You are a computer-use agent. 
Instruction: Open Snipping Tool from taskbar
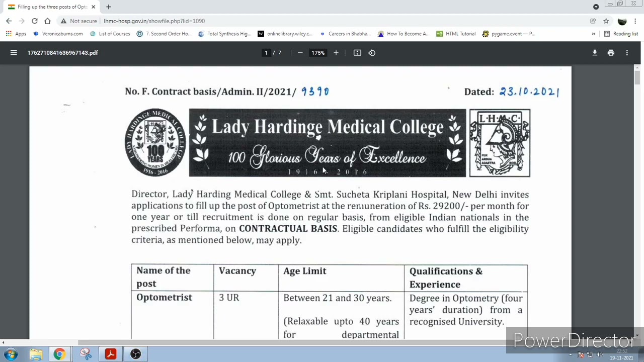pos(86,354)
